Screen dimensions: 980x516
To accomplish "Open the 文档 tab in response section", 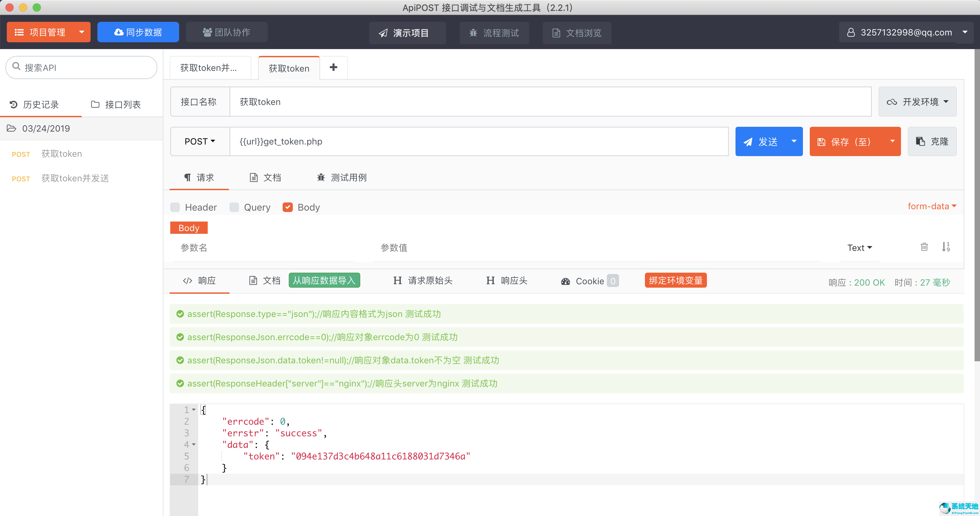I will pyautogui.click(x=265, y=280).
